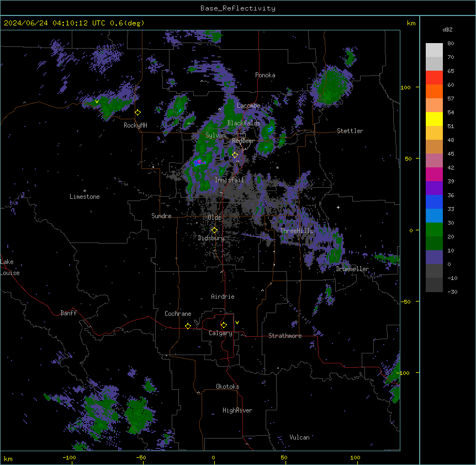Click the magenta storm core southwest of Sylvan
The height and width of the screenshot is (465, 476).
pyautogui.click(x=199, y=162)
